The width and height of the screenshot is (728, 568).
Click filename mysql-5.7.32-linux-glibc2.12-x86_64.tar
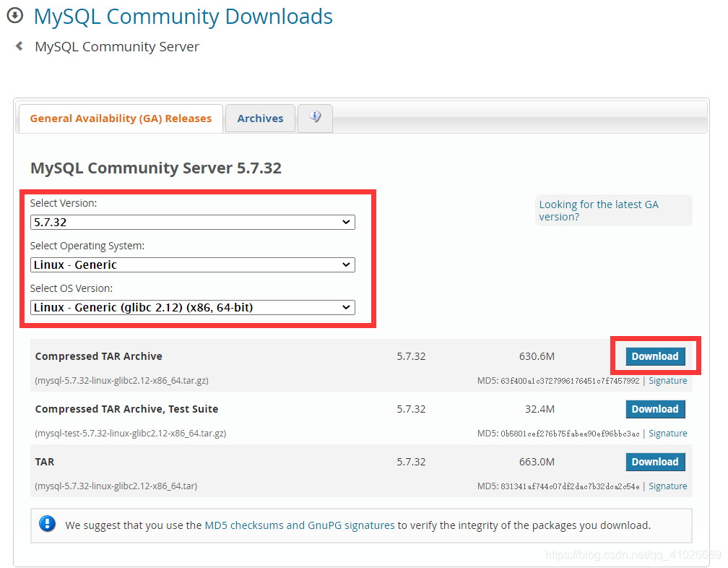116,486
